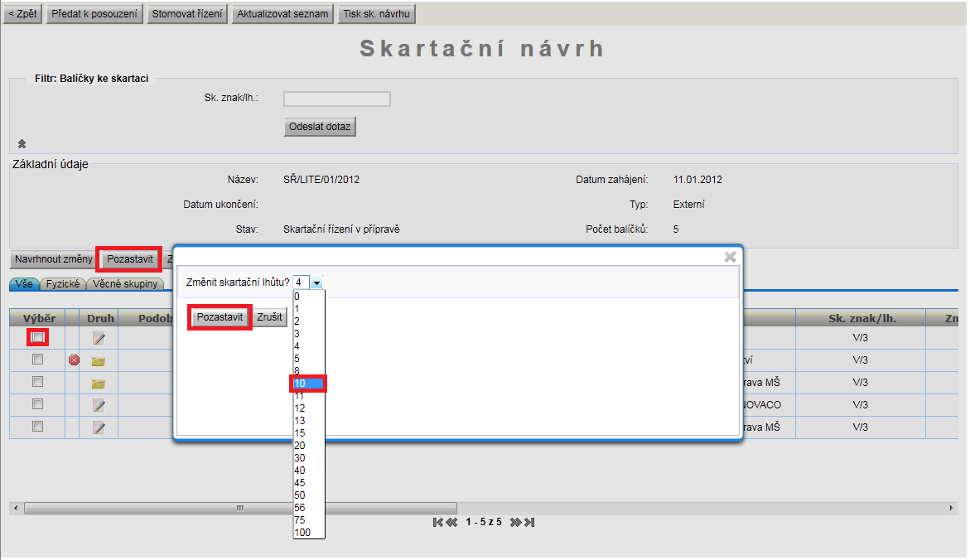The height and width of the screenshot is (560, 970).
Task: Go to first page pagination icon
Action: pyautogui.click(x=438, y=522)
